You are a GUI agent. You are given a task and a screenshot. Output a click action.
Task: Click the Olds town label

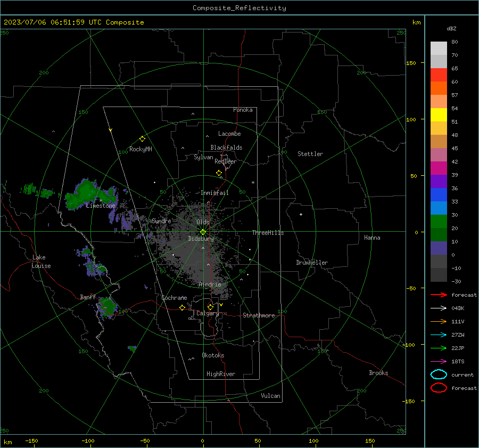[203, 222]
